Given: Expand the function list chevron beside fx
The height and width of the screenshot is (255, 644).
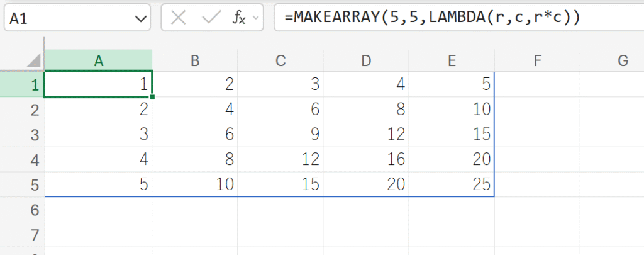Looking at the screenshot, I should click(256, 18).
